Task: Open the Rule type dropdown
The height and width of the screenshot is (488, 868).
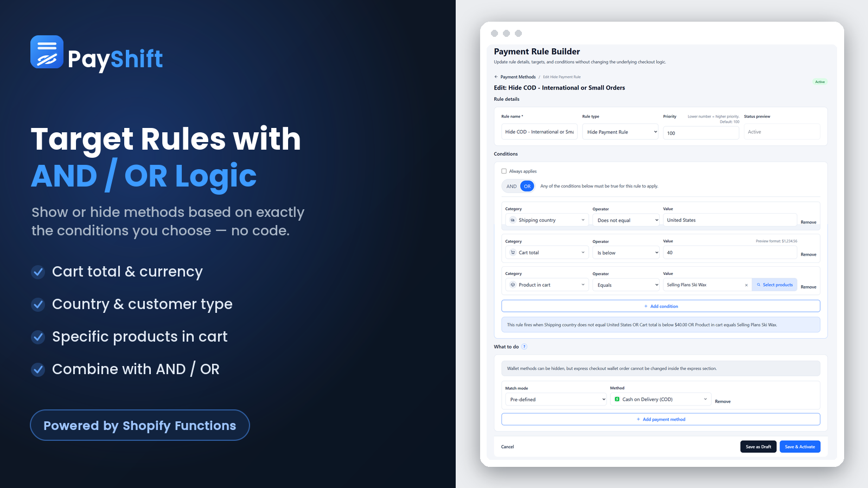Action: 620,132
